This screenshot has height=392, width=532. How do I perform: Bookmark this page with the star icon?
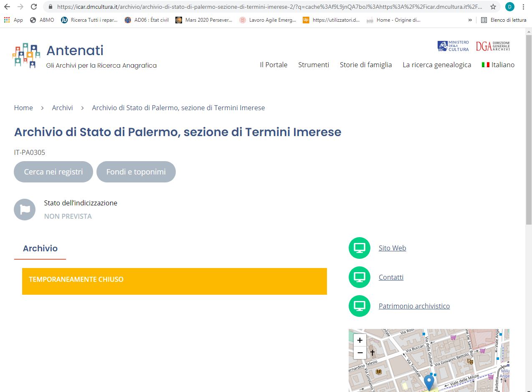[493, 7]
